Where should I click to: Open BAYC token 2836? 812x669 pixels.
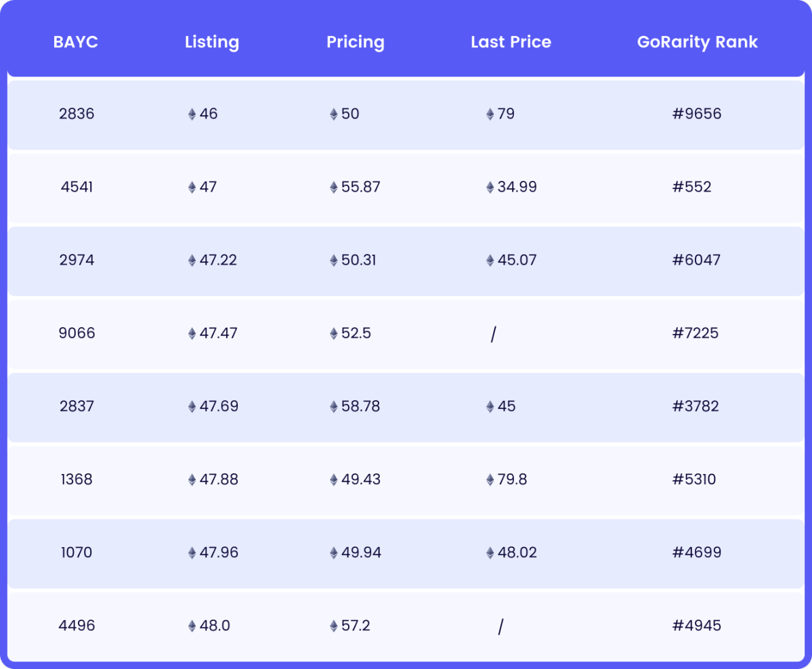[77, 114]
